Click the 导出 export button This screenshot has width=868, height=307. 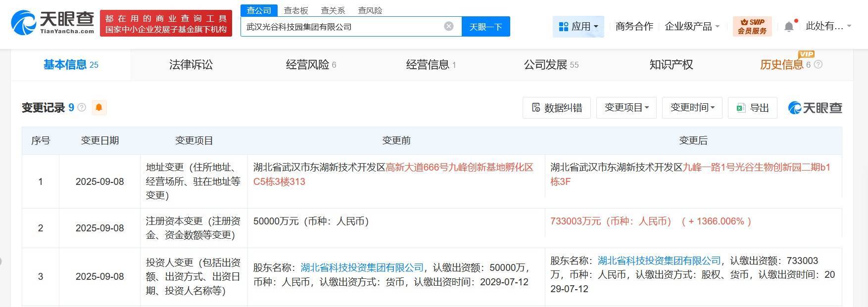coord(753,107)
